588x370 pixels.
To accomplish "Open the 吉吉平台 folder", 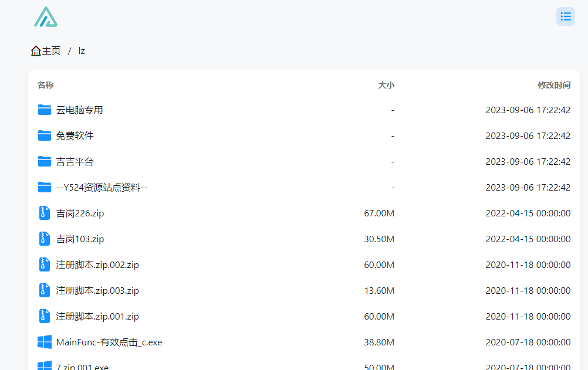I will (75, 162).
